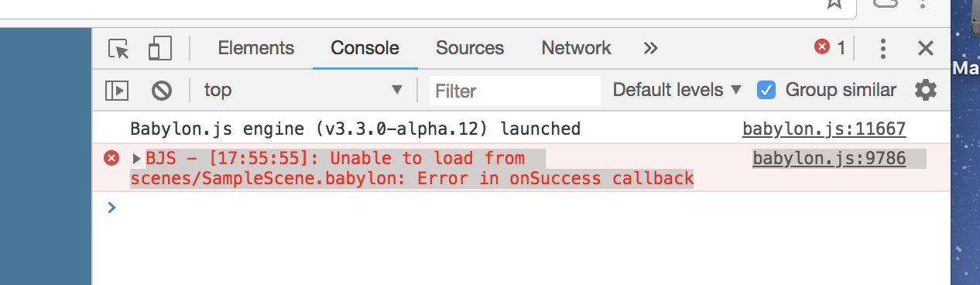
Task: Show more DevTools tabs via double chevron
Action: coord(650,48)
